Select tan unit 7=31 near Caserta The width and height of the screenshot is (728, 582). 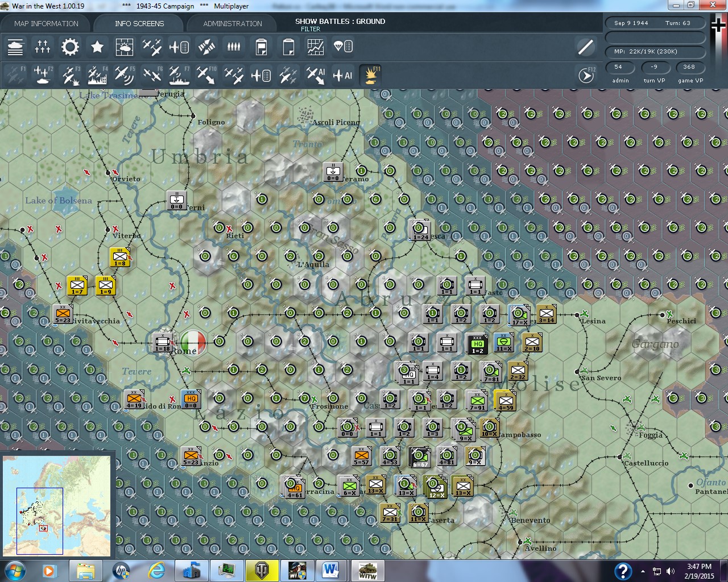click(390, 513)
